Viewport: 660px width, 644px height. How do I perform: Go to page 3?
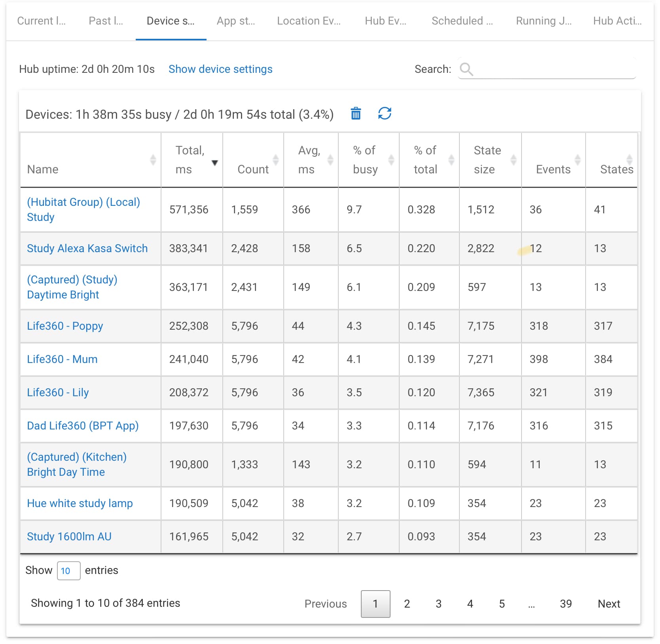(438, 604)
